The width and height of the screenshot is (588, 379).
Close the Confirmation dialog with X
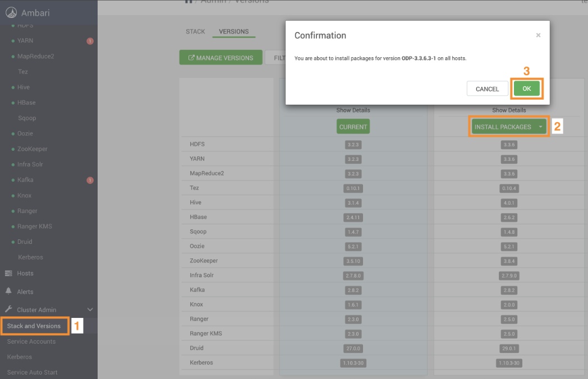538,35
